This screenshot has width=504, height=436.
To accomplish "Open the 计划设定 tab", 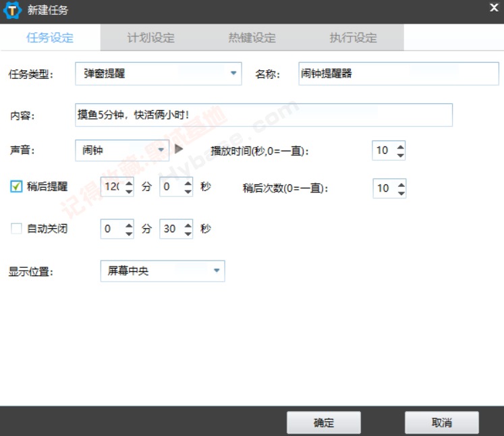I will [x=150, y=38].
